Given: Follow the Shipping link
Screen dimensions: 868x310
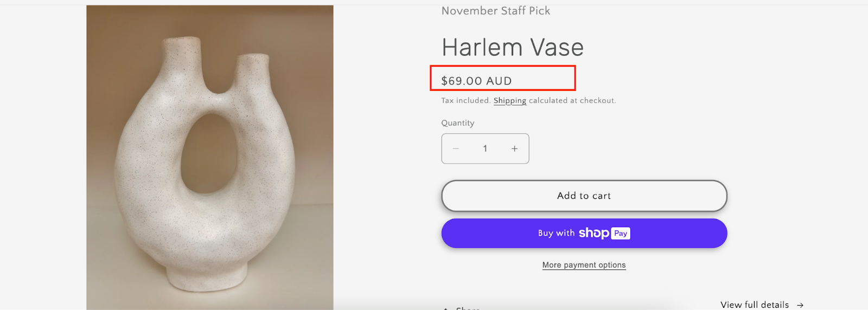Looking at the screenshot, I should (510, 101).
